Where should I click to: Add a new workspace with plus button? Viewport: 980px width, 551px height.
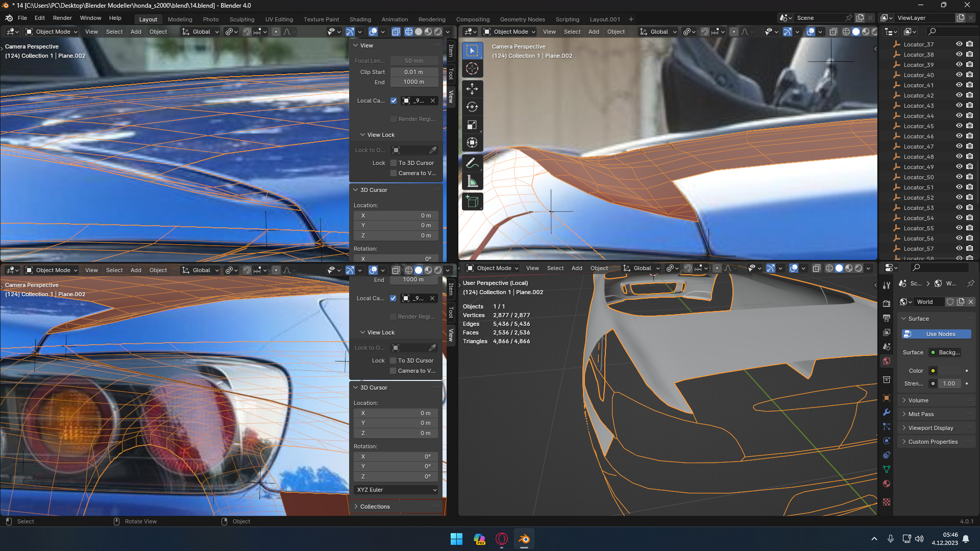(x=631, y=19)
